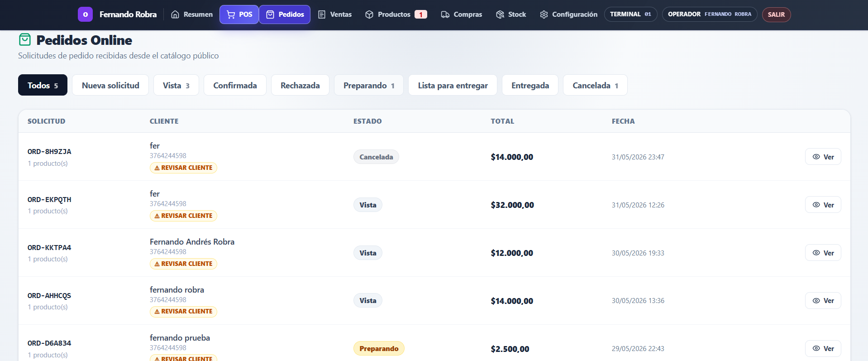This screenshot has width=868, height=361.
Task: Click client name fernando prueba
Action: 180,338
